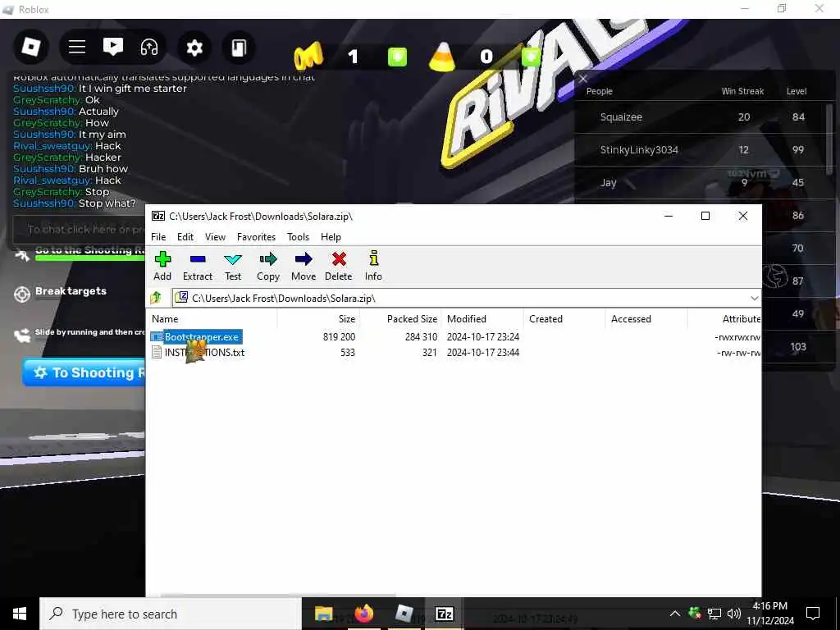Open the Info toolbar button
Screen dimensions: 840x630
click(x=373, y=266)
